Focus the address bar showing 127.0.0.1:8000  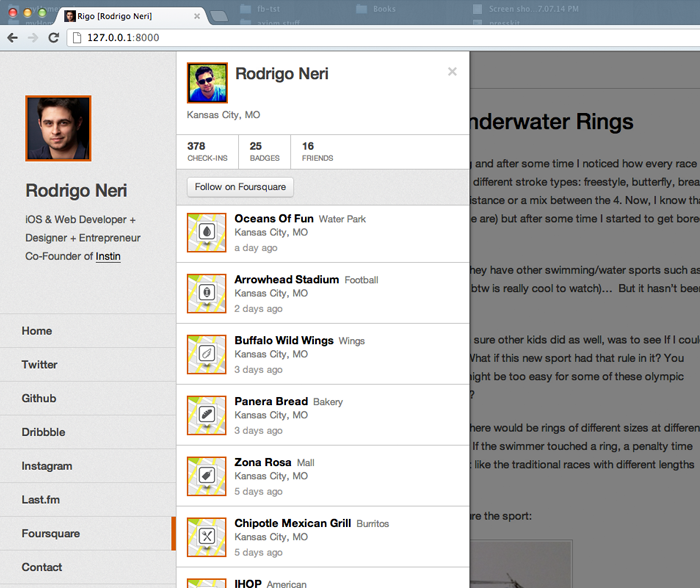tap(384, 38)
